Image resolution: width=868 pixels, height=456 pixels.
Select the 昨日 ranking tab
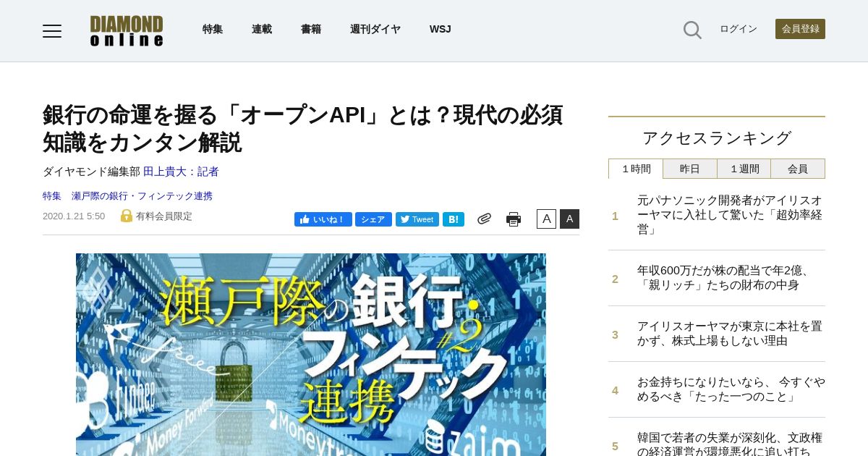(690, 169)
